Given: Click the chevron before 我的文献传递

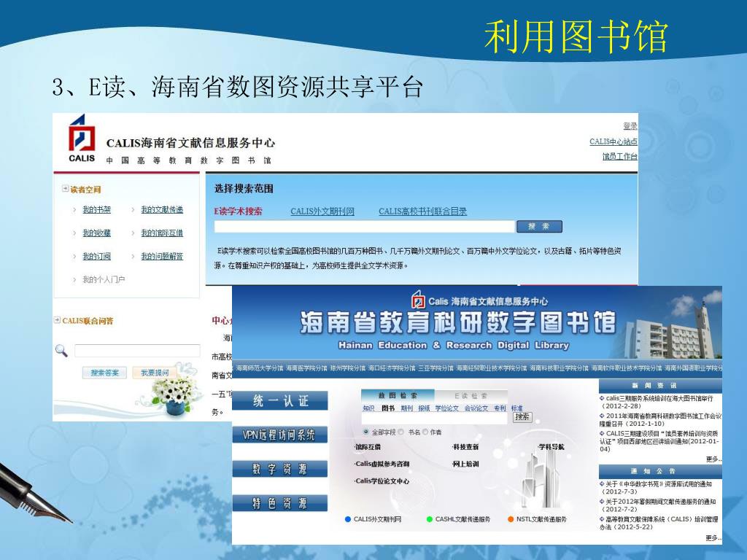Looking at the screenshot, I should (x=133, y=209).
